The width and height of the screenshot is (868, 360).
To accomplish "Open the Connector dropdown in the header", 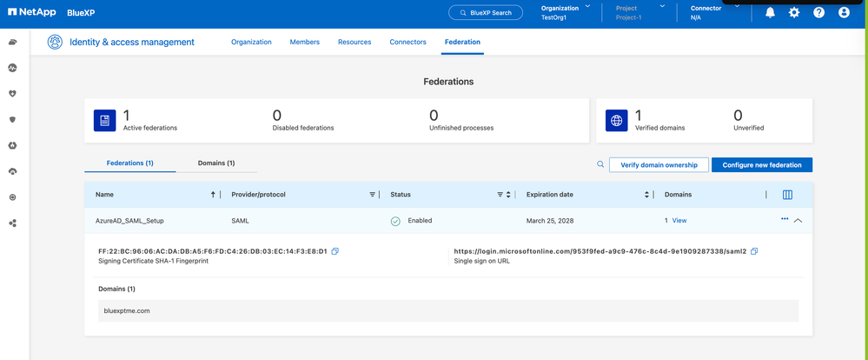I will (737, 7).
